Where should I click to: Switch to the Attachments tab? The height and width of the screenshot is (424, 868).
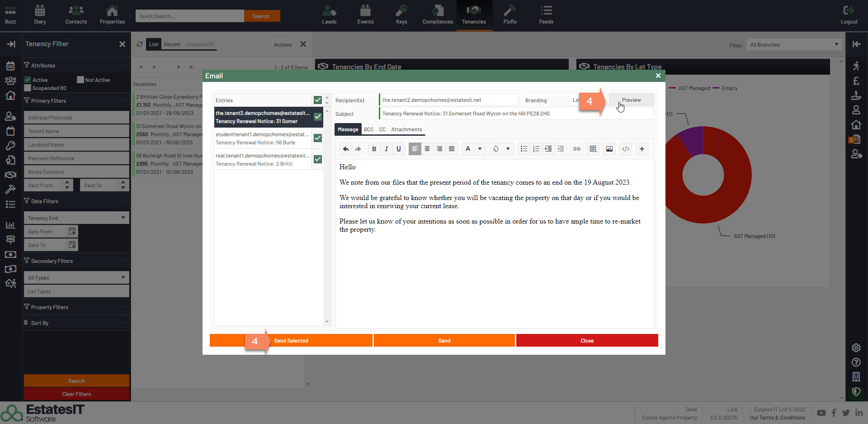[406, 129]
